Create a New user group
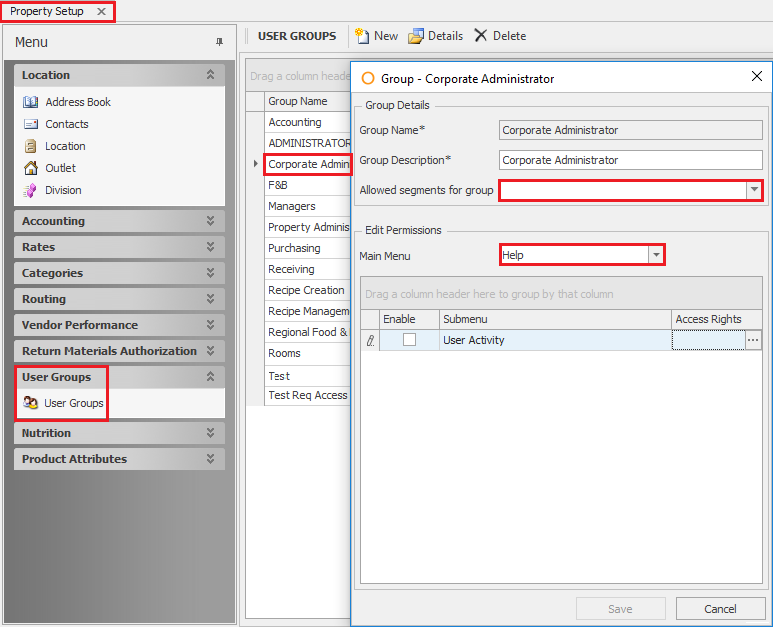This screenshot has height=627, width=773. [x=376, y=36]
